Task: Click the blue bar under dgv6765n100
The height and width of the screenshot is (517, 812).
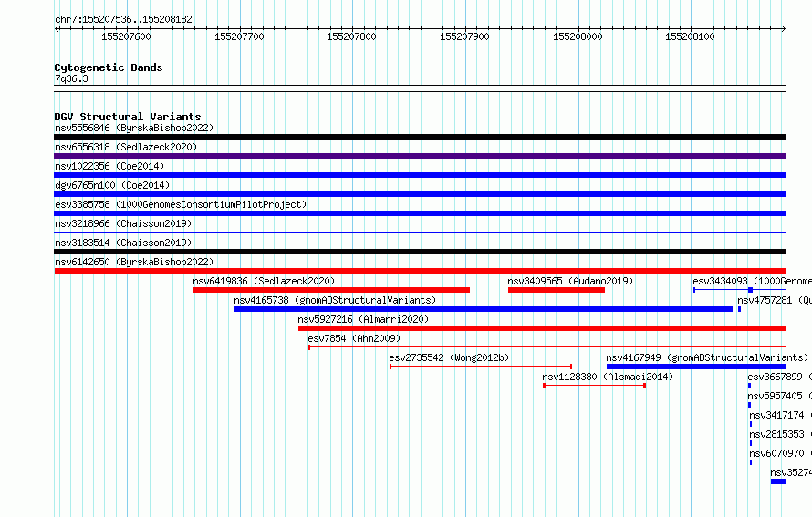Action: coord(420,194)
